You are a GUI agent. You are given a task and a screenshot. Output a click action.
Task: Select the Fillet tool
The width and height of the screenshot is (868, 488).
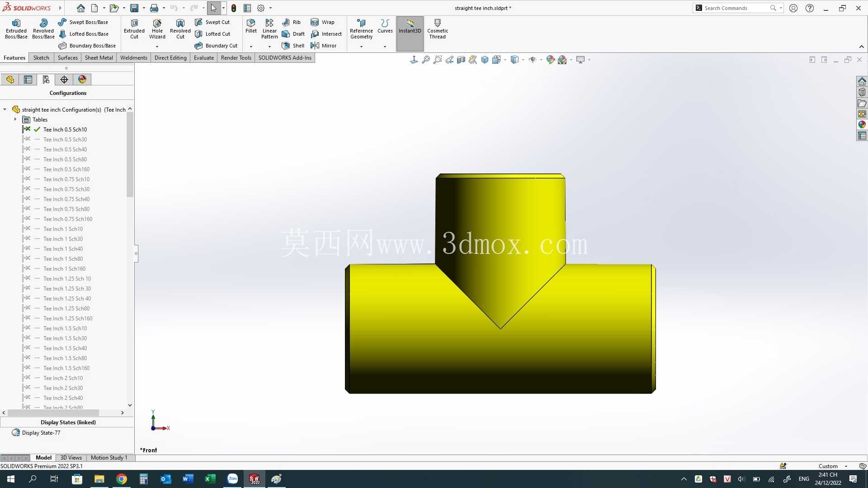click(251, 26)
